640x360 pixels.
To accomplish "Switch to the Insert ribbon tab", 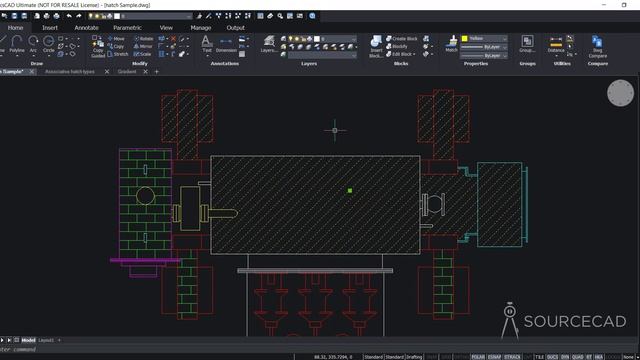I will [50, 28].
